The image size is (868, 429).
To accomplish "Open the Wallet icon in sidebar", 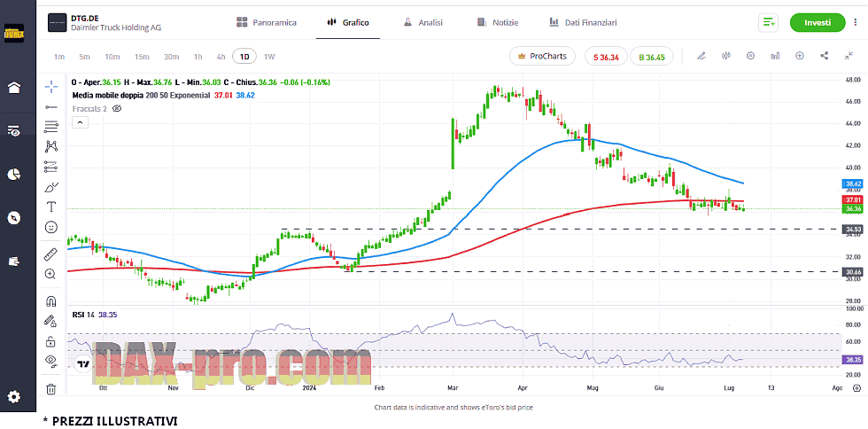I will pyautogui.click(x=14, y=261).
